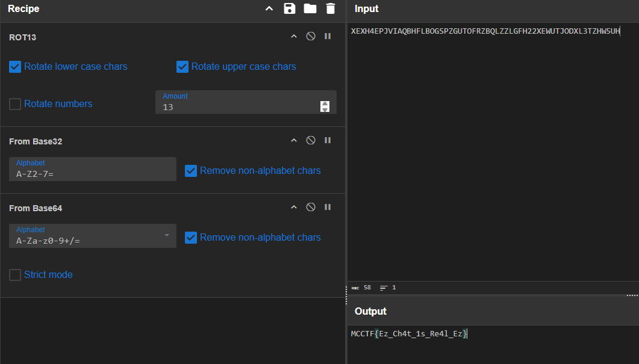The width and height of the screenshot is (639, 364).
Task: Load a recipe via the folder icon
Action: pyautogui.click(x=310, y=8)
